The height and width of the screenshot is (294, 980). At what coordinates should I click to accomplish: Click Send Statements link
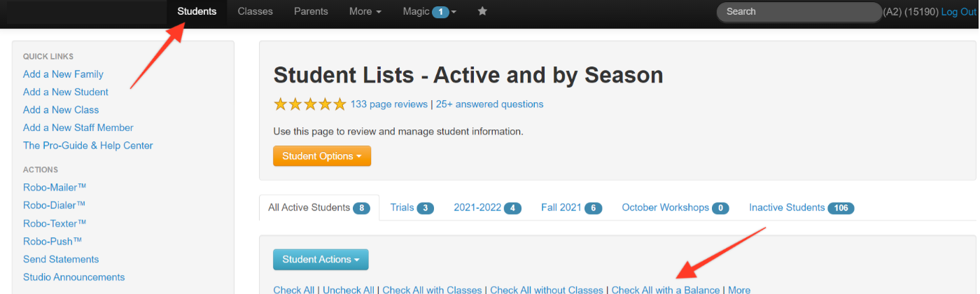(x=61, y=259)
